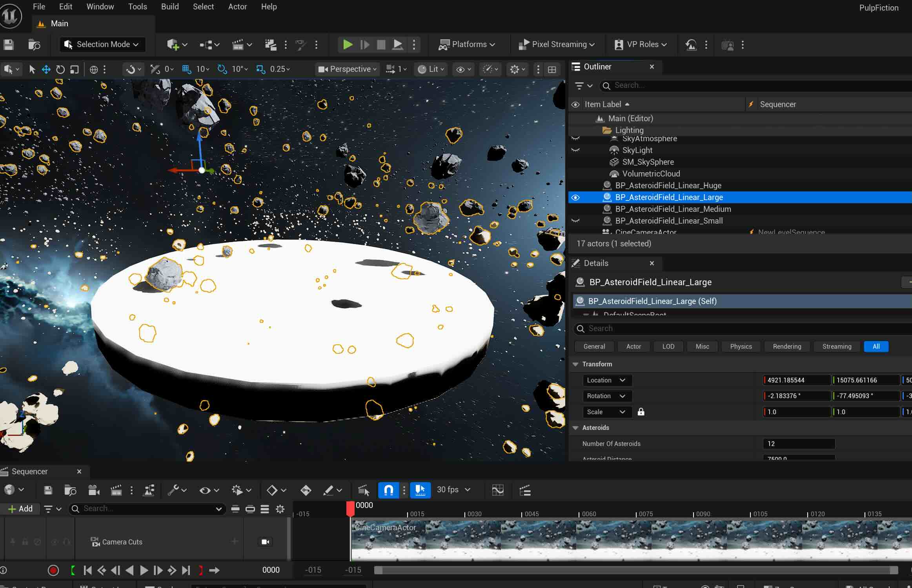Toggle the Scale lock icon

point(641,412)
